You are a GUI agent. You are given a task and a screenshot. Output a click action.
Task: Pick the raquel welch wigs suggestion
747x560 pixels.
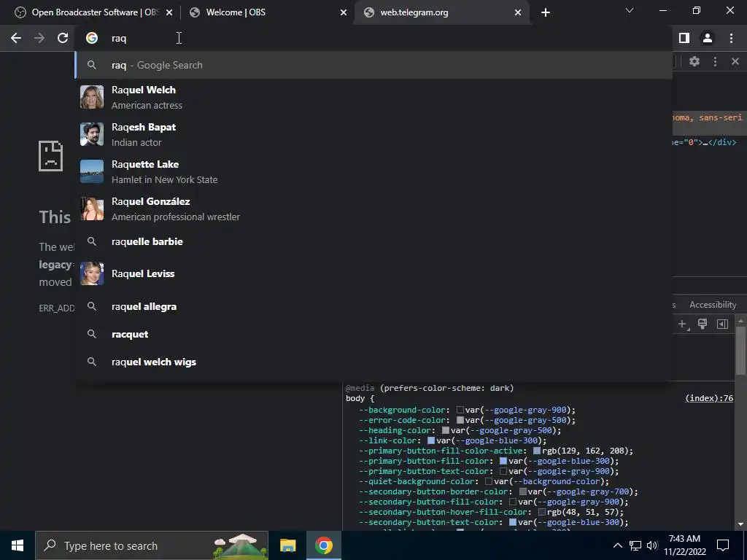click(373, 362)
